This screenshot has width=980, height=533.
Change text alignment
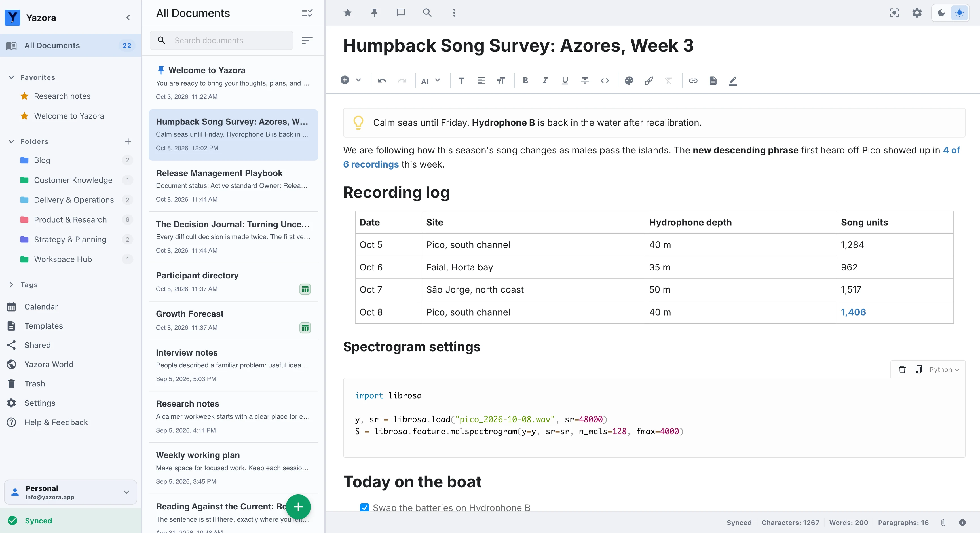(481, 81)
